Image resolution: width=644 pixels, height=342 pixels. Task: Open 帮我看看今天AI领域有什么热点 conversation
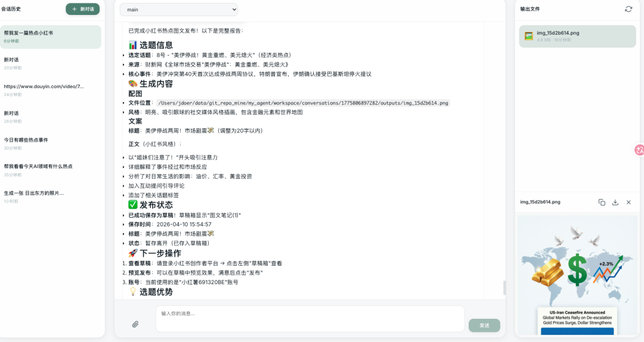tap(50, 170)
